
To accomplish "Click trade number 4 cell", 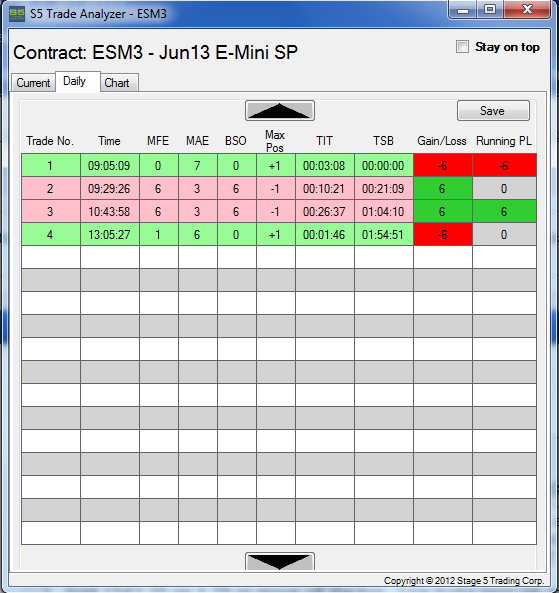I will 51,234.
